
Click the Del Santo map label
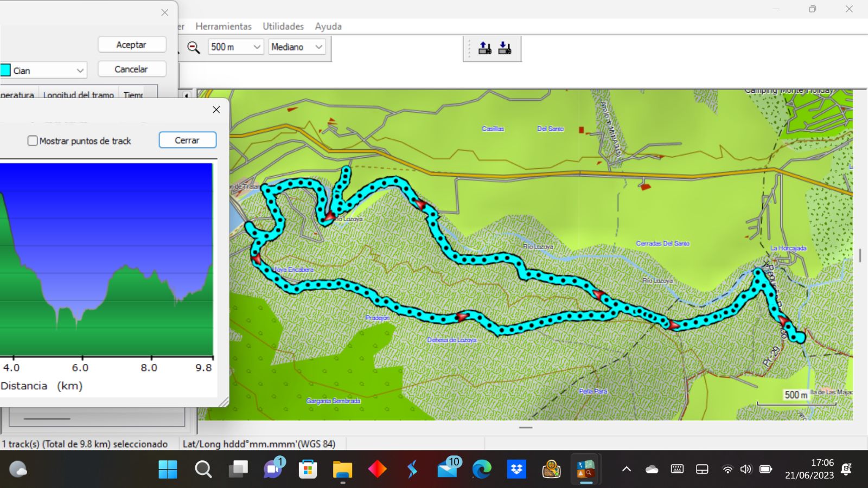coord(551,129)
